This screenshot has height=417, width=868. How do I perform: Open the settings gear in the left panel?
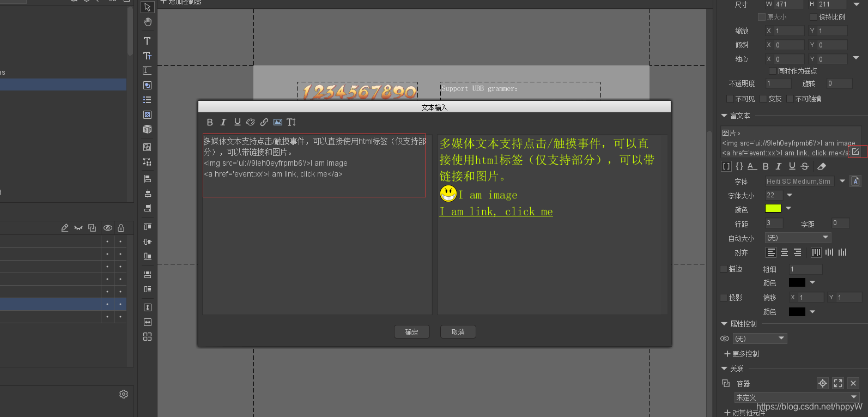pyautogui.click(x=124, y=394)
